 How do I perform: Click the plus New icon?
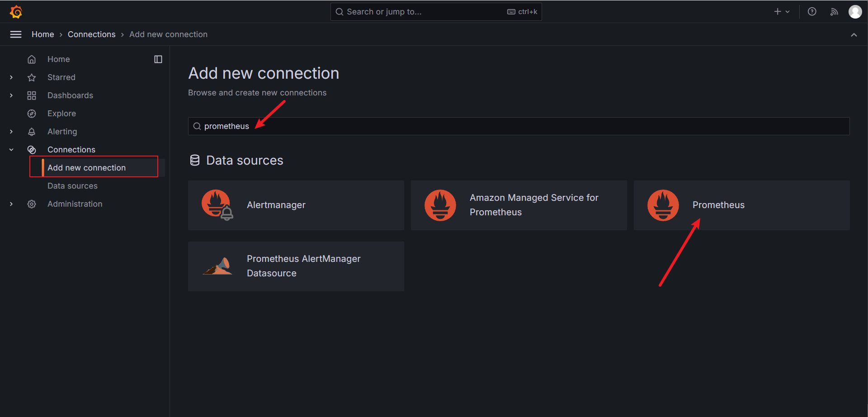[x=778, y=12]
